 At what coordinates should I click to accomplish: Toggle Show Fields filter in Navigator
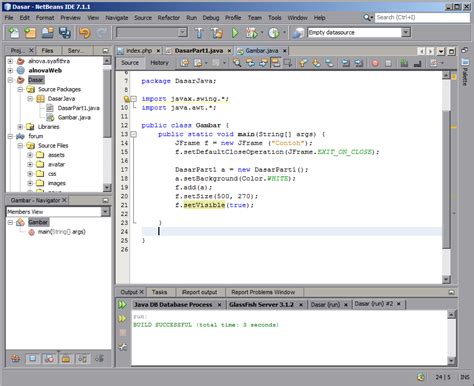click(x=32, y=358)
